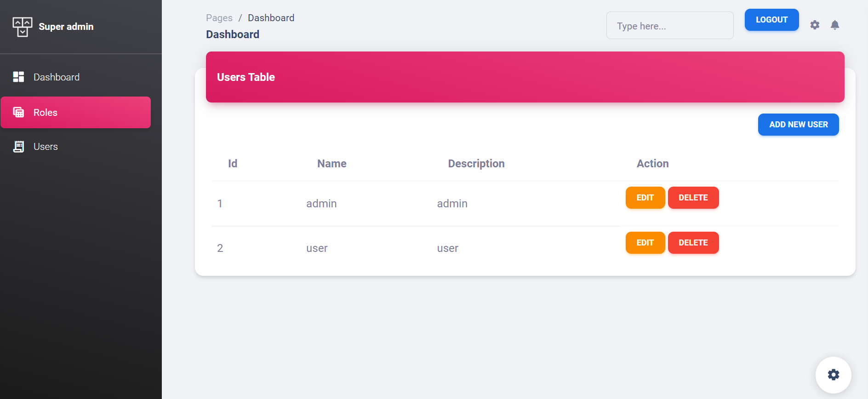The width and height of the screenshot is (868, 399).
Task: Click the bold Dashboard page title
Action: tap(233, 34)
